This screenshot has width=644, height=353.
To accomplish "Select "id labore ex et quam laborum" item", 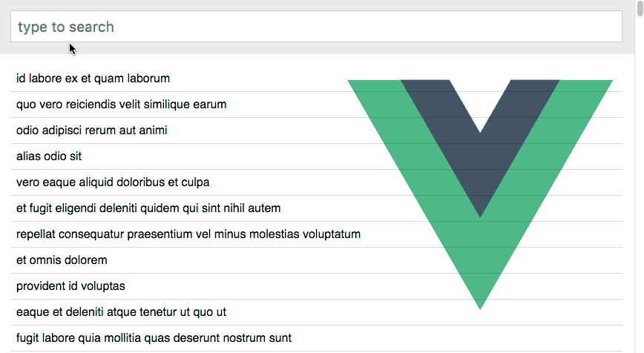I will coord(93,79).
